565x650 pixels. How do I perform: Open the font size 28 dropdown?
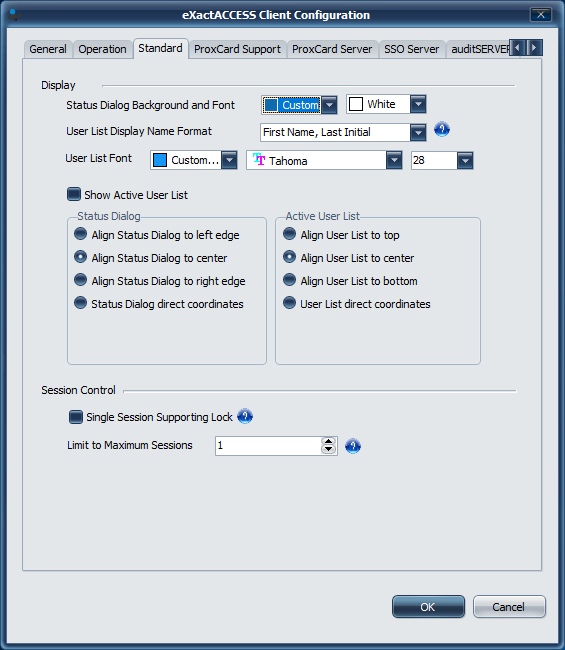pyautogui.click(x=465, y=160)
